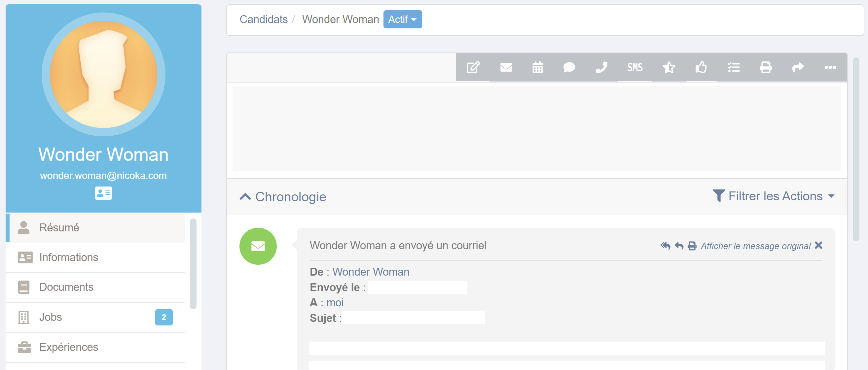Image resolution: width=868 pixels, height=370 pixels.
Task: Open the send email envelope icon
Action: coord(506,67)
